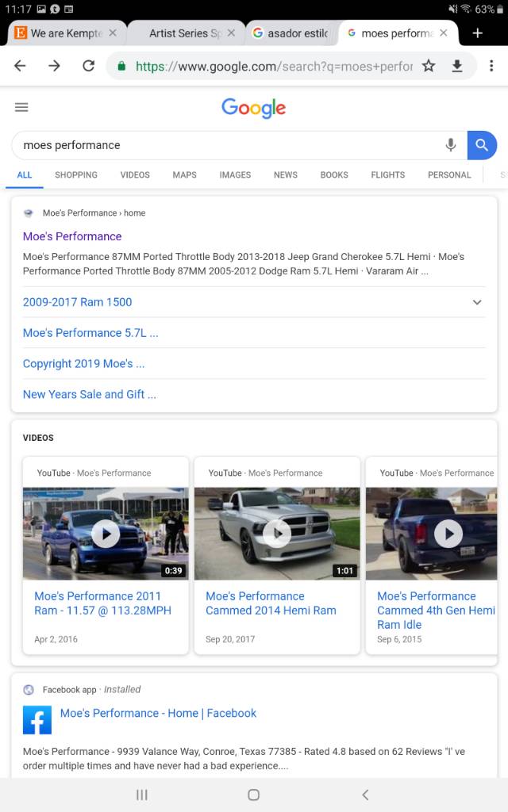This screenshot has height=812, width=508.
Task: Select the MAPS search filter
Action: pyautogui.click(x=184, y=175)
